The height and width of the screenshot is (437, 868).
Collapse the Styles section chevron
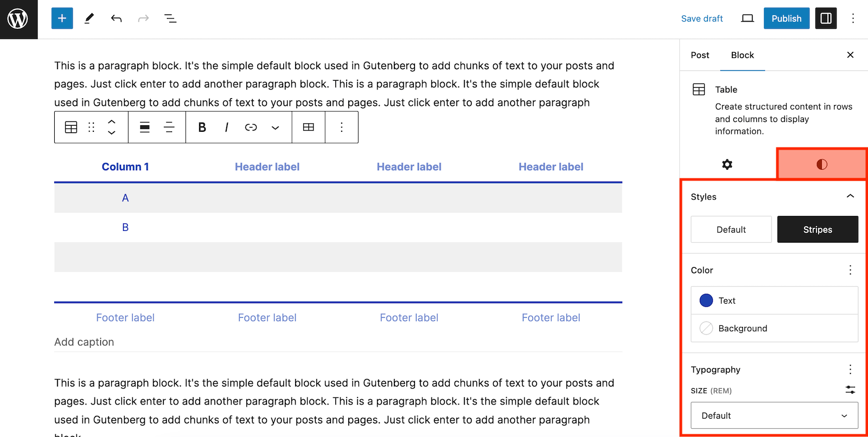pos(850,196)
